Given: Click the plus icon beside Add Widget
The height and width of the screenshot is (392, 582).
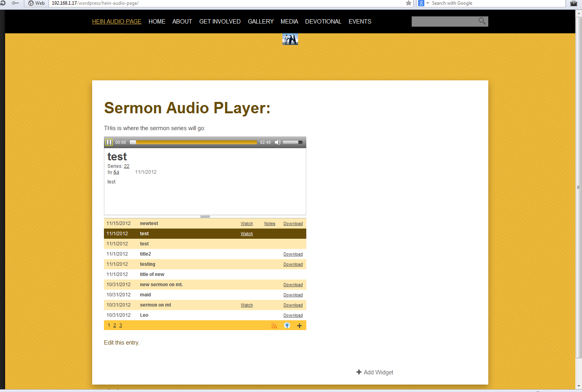Looking at the screenshot, I should pos(359,372).
